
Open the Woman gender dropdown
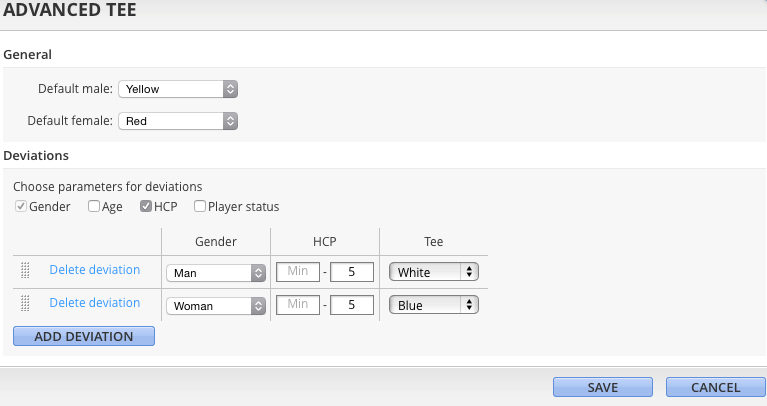coord(216,306)
